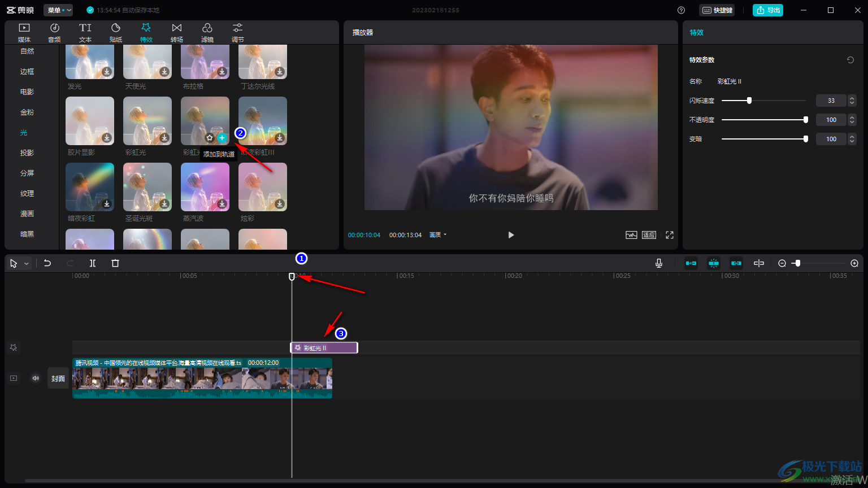
Task: Delete the selected clip
Action: click(x=115, y=263)
